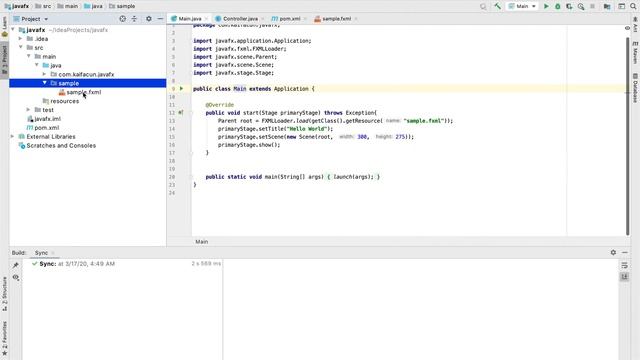Click the src breadcrumb in navigation bar
This screenshot has width=640, height=360.
point(44,6)
